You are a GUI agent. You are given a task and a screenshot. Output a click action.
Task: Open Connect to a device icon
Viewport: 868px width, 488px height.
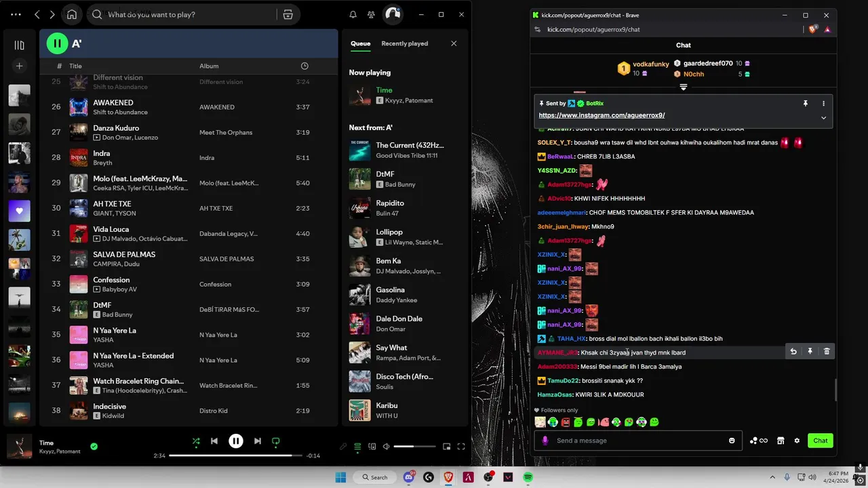pyautogui.click(x=372, y=447)
